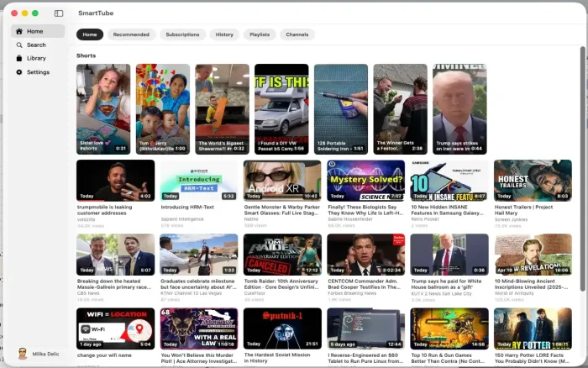
Task: Play the Sister love #shorts short
Action: [x=103, y=109]
